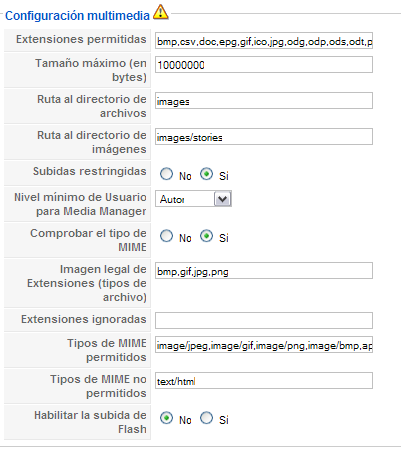Select No for Habilitar la subida de Flash

[166, 418]
